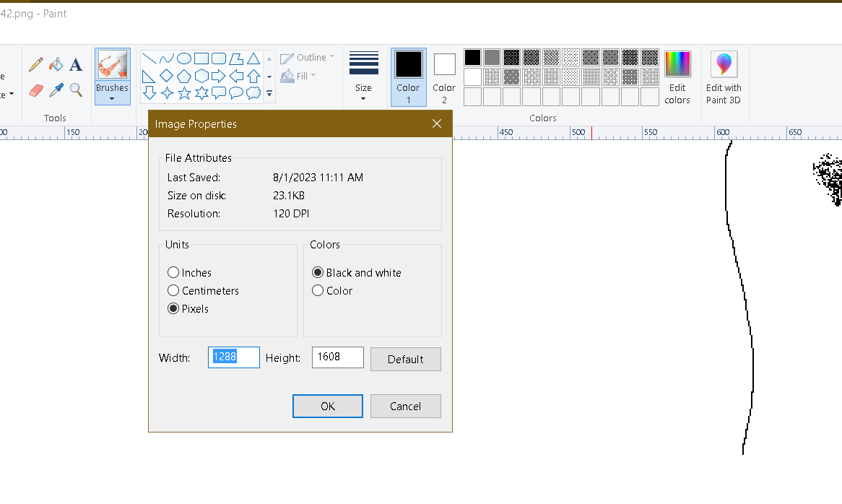Select the Oval callout shape

click(235, 93)
